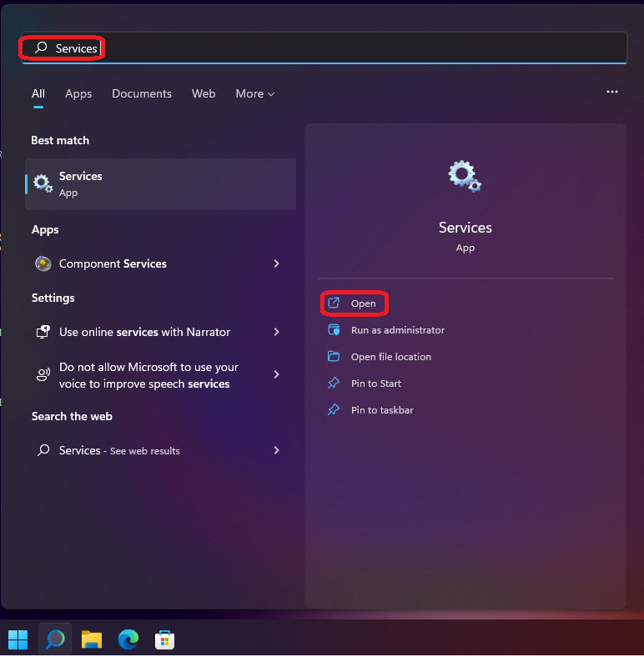The image size is (644, 657).
Task: Click the speech services settings icon
Action: pyautogui.click(x=43, y=374)
